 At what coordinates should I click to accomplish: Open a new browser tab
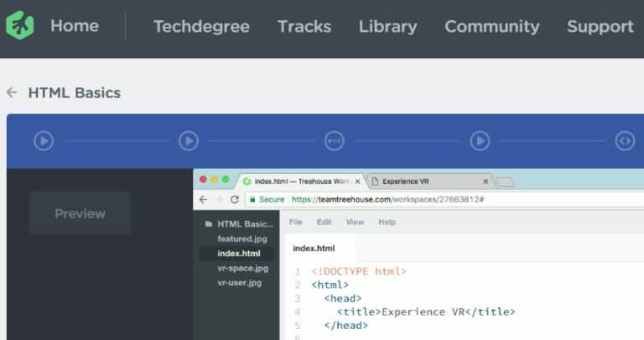[x=505, y=181]
